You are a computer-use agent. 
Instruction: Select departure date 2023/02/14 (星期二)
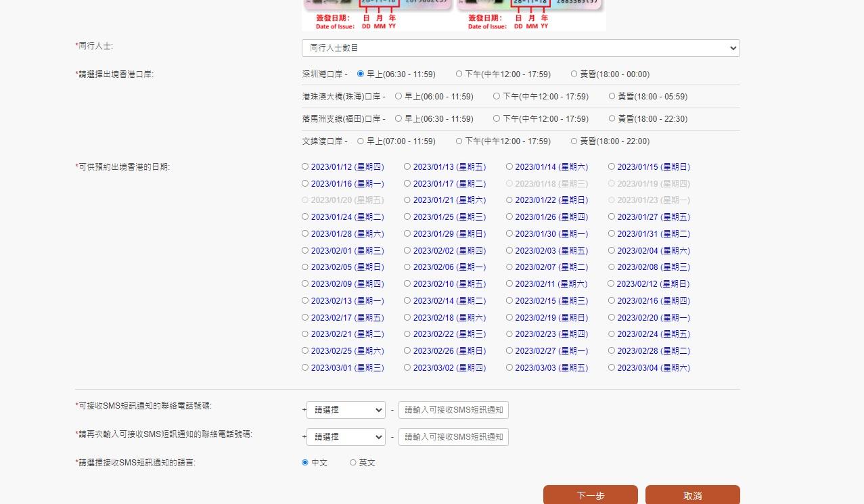407,300
